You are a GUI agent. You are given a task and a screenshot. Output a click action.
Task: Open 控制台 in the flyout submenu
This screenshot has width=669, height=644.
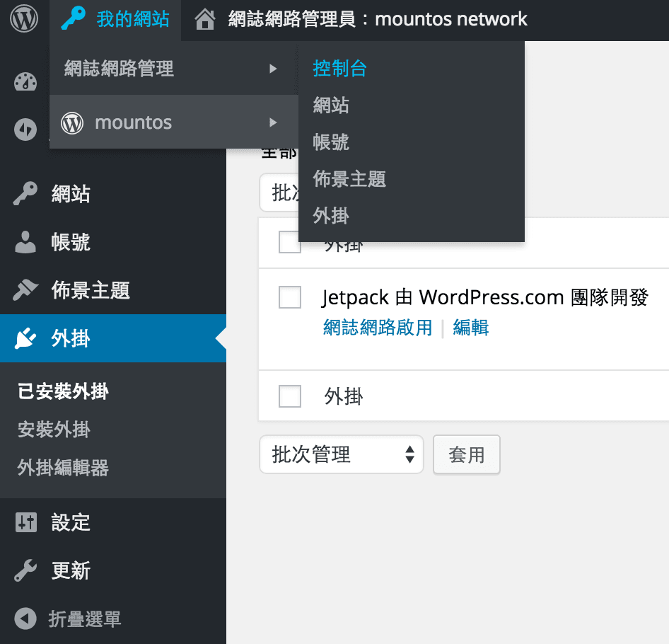coord(340,69)
